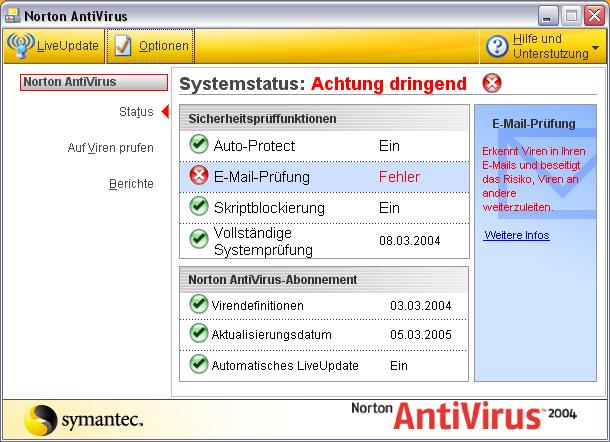Click the Ein value for Automatisches LiveUpdate

click(x=399, y=366)
